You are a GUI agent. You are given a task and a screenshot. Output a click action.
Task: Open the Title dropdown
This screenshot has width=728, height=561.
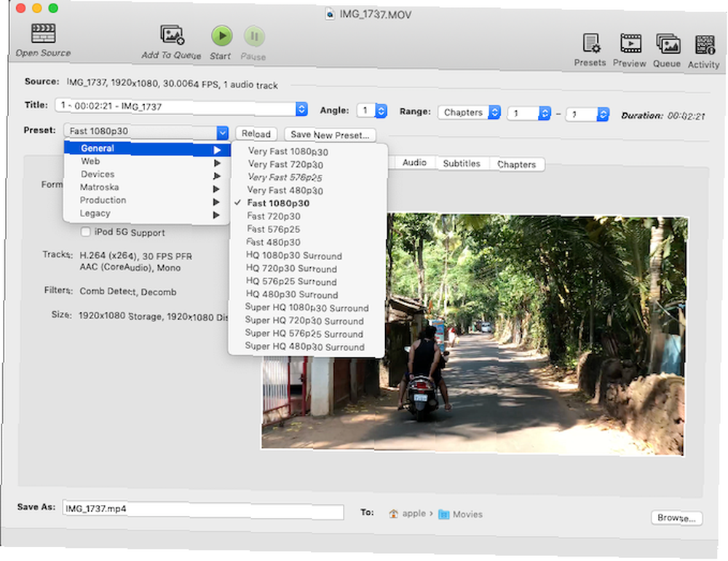[x=181, y=107]
